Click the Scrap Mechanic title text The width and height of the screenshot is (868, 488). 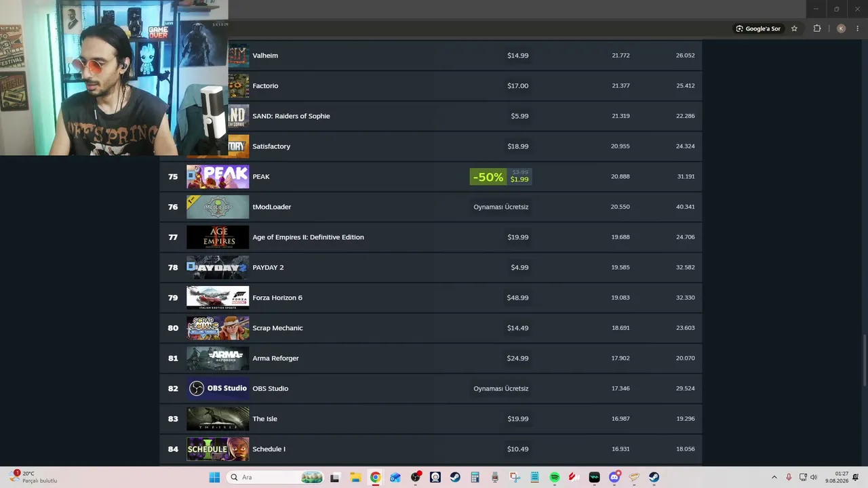coord(277,328)
